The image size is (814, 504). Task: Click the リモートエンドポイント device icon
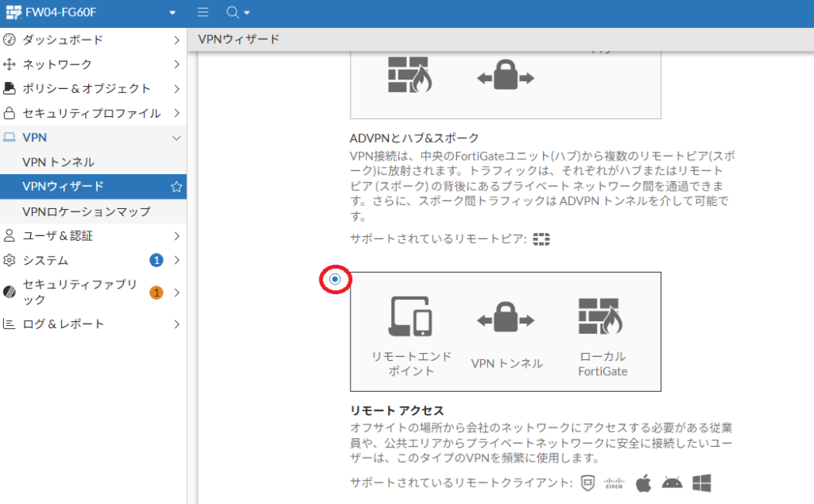tap(410, 316)
